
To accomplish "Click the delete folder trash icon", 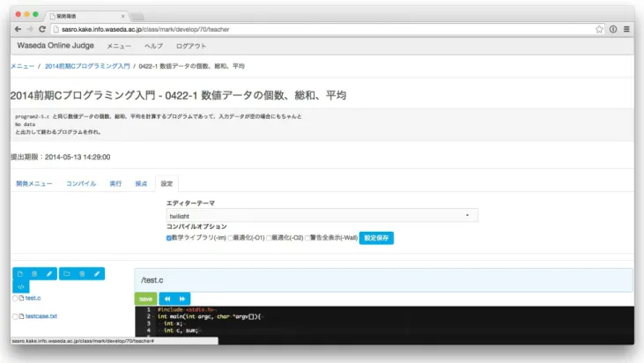I will (x=82, y=274).
